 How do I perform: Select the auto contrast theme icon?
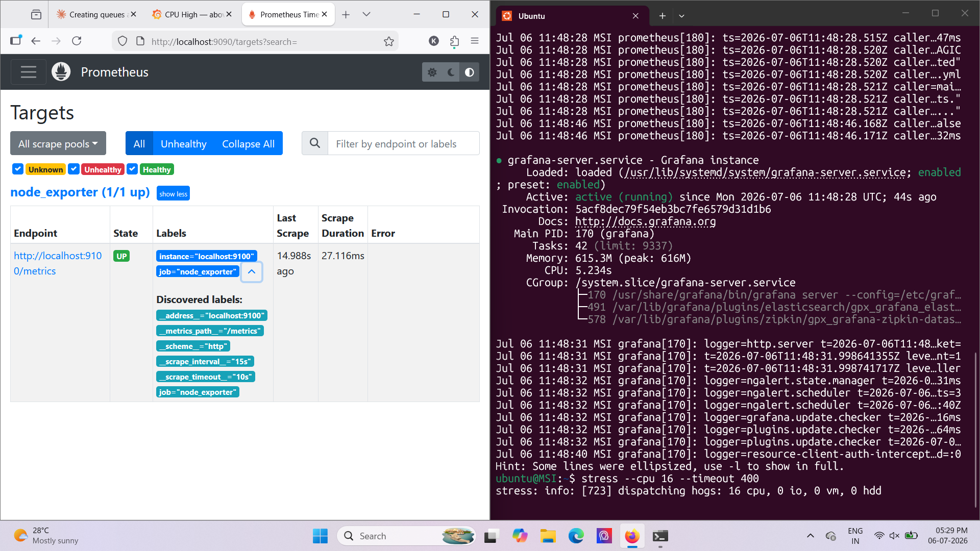pyautogui.click(x=469, y=72)
